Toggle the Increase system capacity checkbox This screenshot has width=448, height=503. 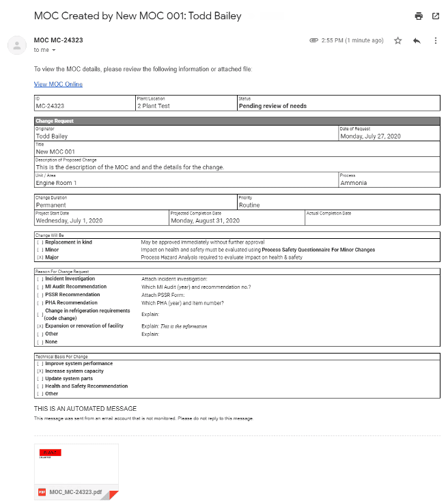tap(39, 371)
